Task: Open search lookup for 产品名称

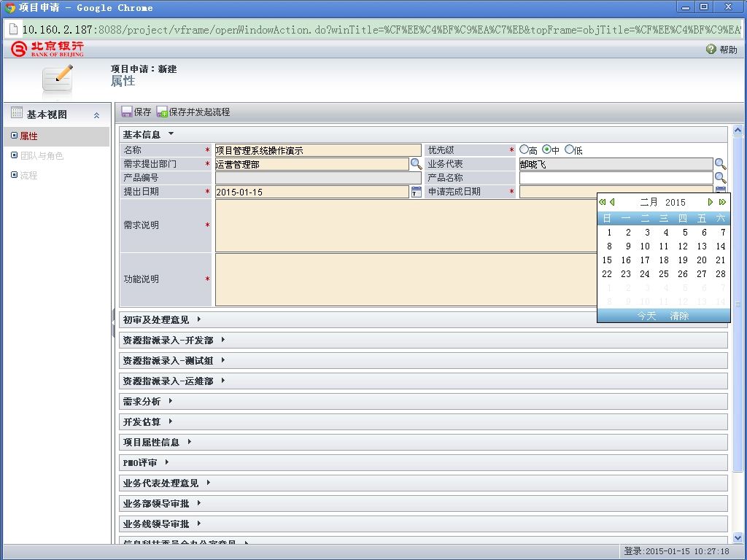Action: (x=720, y=178)
